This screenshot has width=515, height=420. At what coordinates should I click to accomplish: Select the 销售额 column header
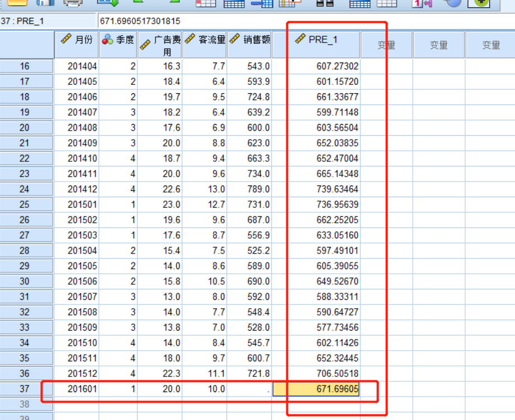pyautogui.click(x=249, y=45)
